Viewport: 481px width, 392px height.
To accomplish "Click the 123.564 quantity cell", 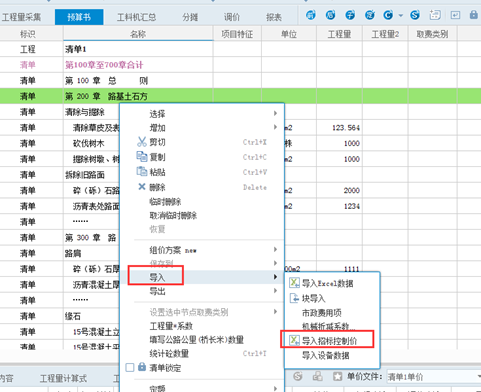I will pos(339,128).
